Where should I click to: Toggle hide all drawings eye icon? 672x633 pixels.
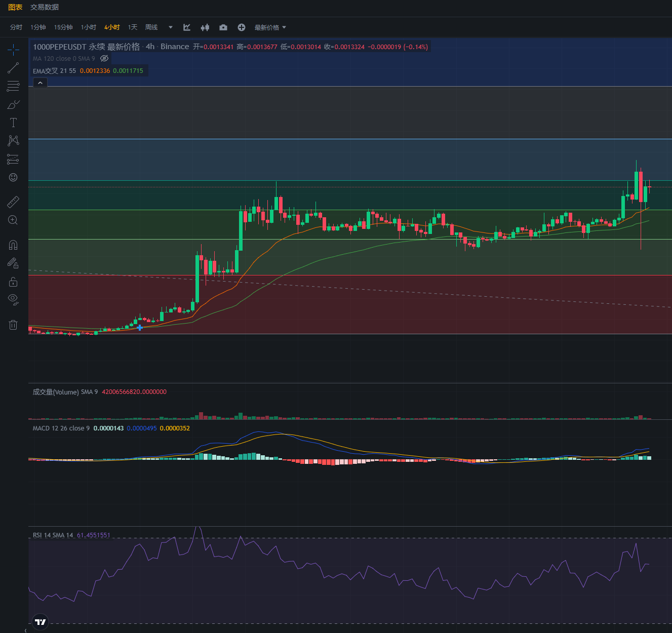point(13,299)
